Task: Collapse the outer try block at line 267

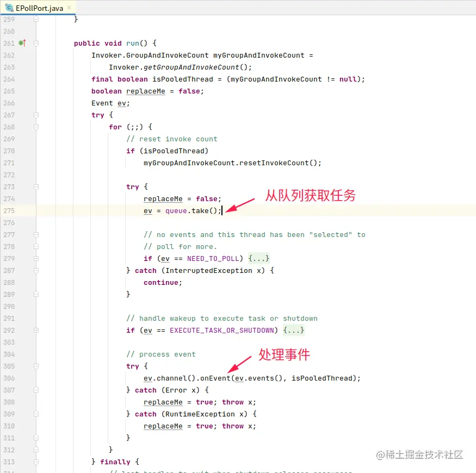Action: coord(36,115)
